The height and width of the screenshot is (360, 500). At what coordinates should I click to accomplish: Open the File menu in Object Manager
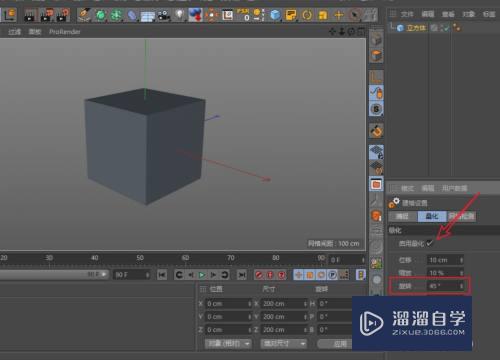click(x=407, y=14)
